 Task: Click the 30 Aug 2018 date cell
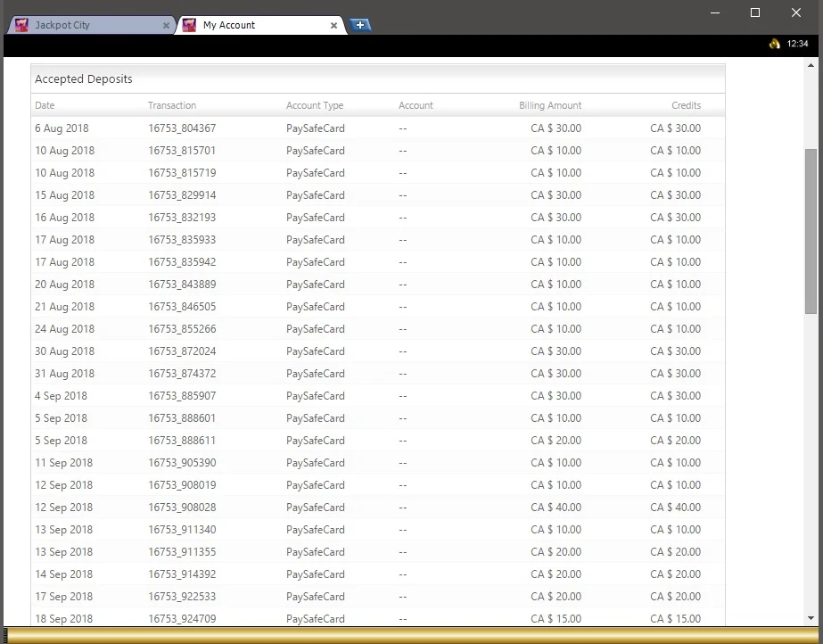click(x=64, y=351)
